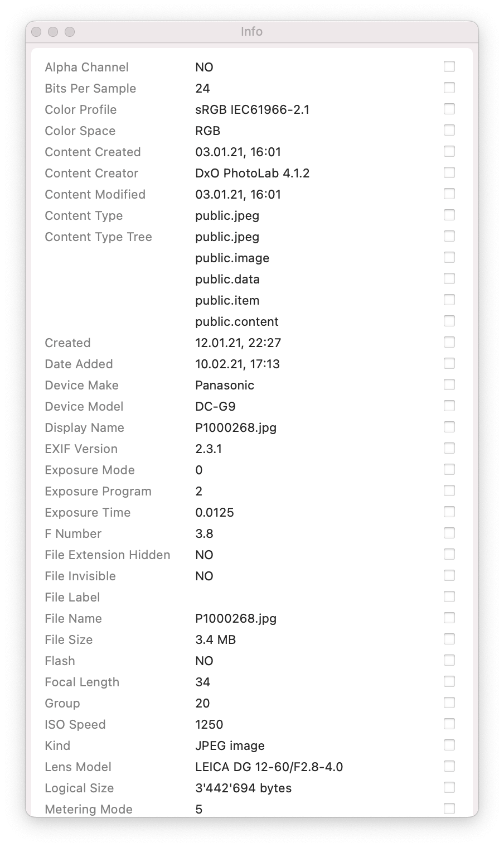Tick the Color Profile checkbox
The height and width of the screenshot is (847, 504).
(x=449, y=109)
